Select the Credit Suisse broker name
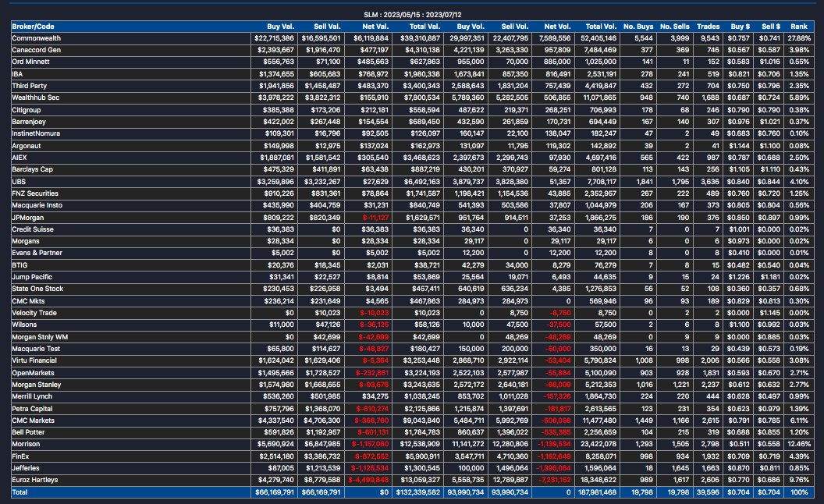Viewport: 824px width, 504px height. point(33,229)
